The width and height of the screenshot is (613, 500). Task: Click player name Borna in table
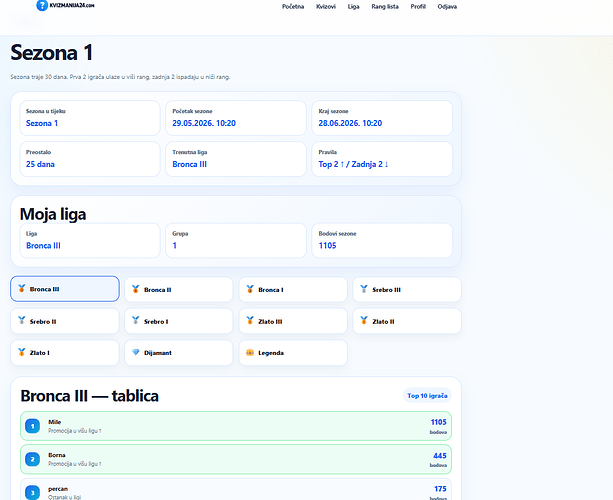pos(57,455)
